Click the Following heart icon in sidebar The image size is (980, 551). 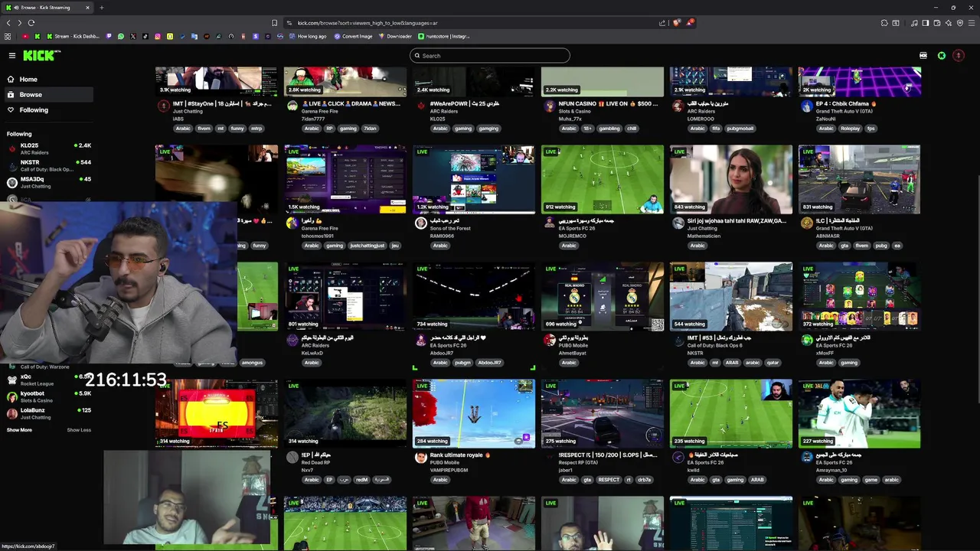pyautogui.click(x=11, y=110)
